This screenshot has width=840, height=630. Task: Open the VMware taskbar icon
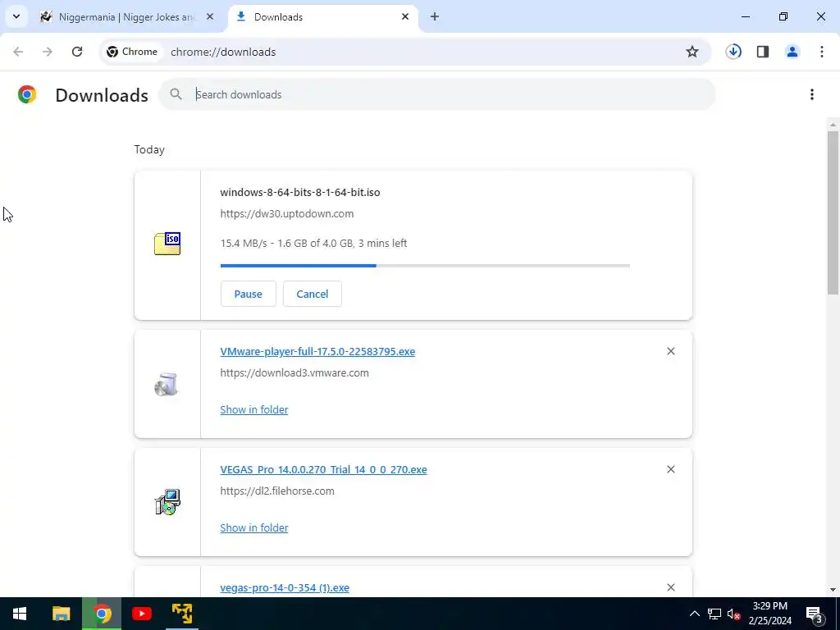pyautogui.click(x=182, y=614)
